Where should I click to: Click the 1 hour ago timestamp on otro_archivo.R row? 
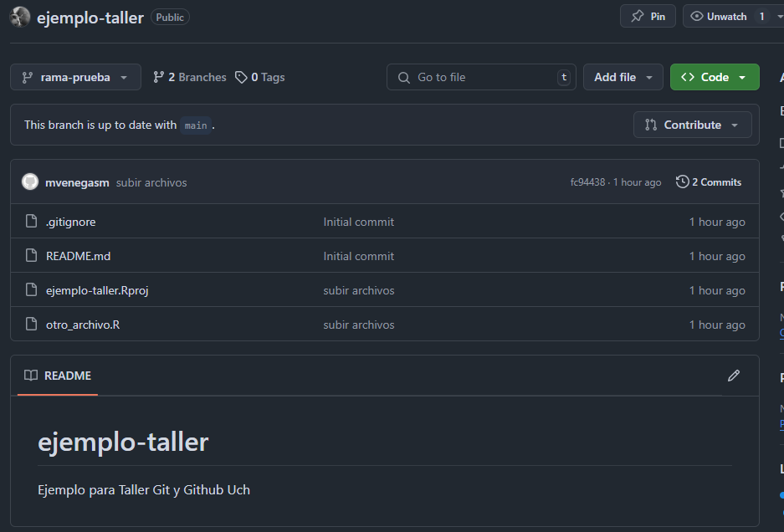pos(717,325)
